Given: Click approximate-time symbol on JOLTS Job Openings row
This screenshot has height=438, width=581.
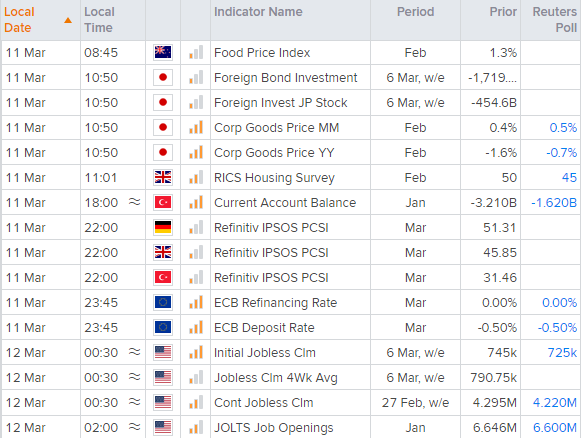Looking at the screenshot, I should point(135,427).
